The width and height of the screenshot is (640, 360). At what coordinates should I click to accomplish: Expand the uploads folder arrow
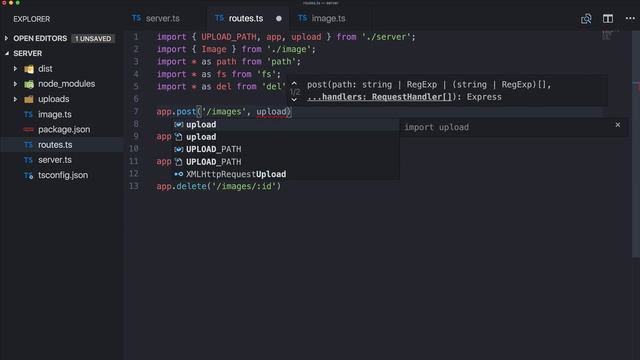pyautogui.click(x=16, y=99)
